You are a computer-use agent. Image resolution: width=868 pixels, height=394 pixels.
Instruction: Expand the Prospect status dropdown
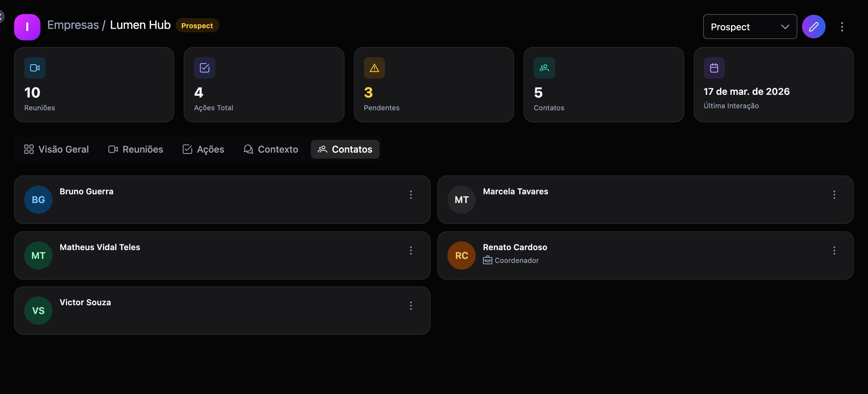tap(750, 27)
